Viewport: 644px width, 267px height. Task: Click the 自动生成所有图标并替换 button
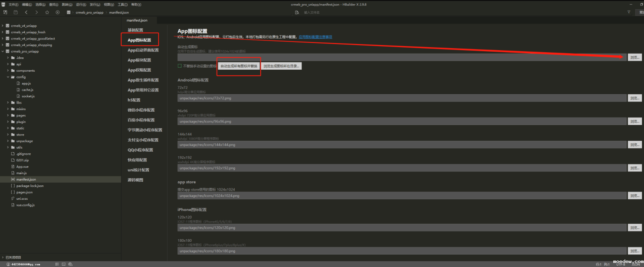click(239, 66)
